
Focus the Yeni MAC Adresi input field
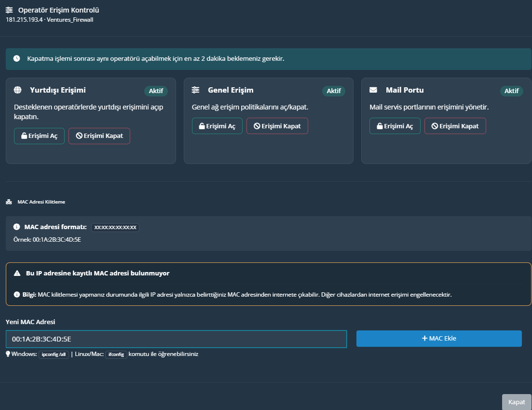click(177, 339)
